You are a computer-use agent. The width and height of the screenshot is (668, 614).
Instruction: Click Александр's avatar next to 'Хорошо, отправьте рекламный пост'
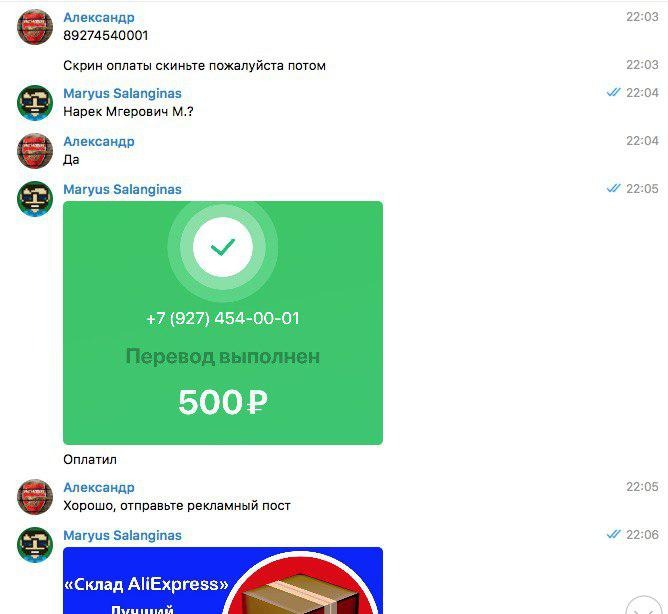(35, 497)
